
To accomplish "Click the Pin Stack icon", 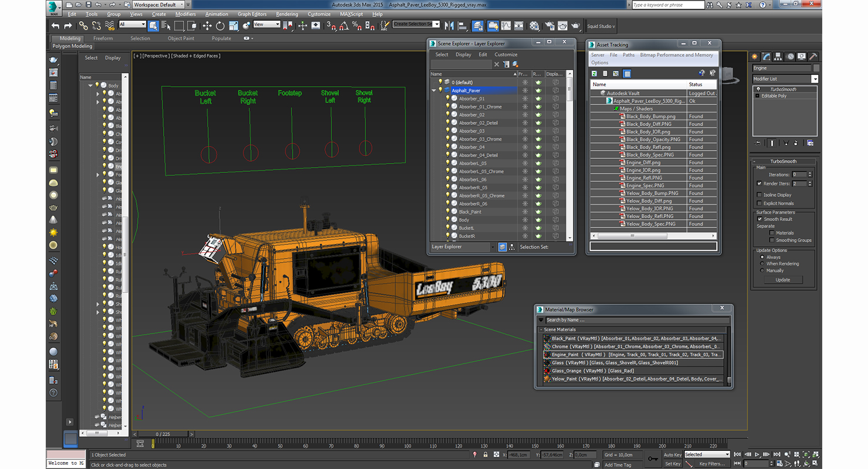I will point(758,142).
